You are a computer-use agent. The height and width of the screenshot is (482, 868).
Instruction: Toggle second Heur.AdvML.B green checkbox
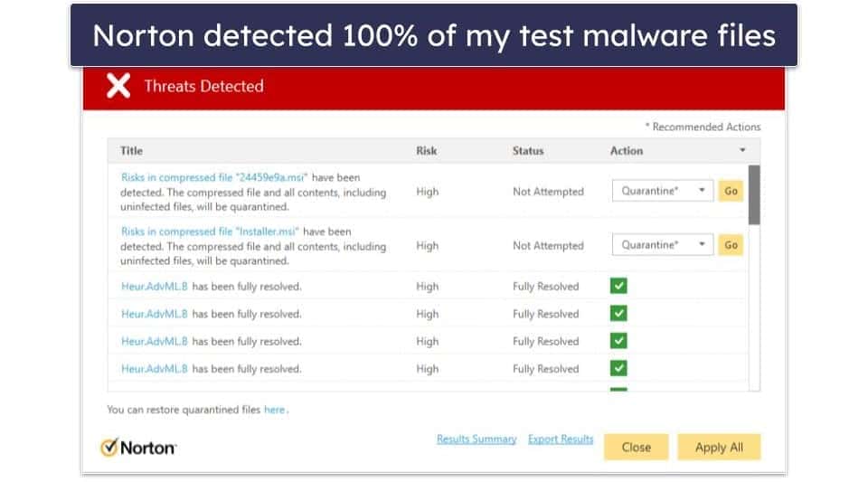point(618,314)
